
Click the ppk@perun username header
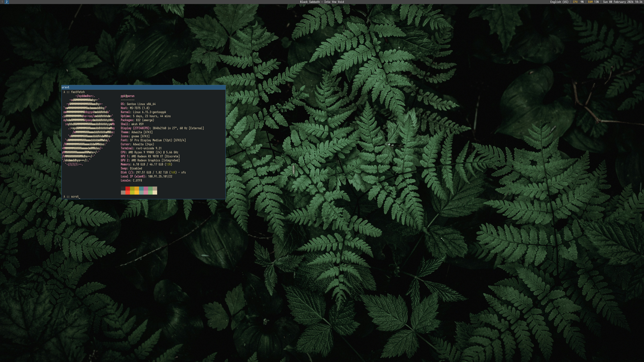pos(127,96)
